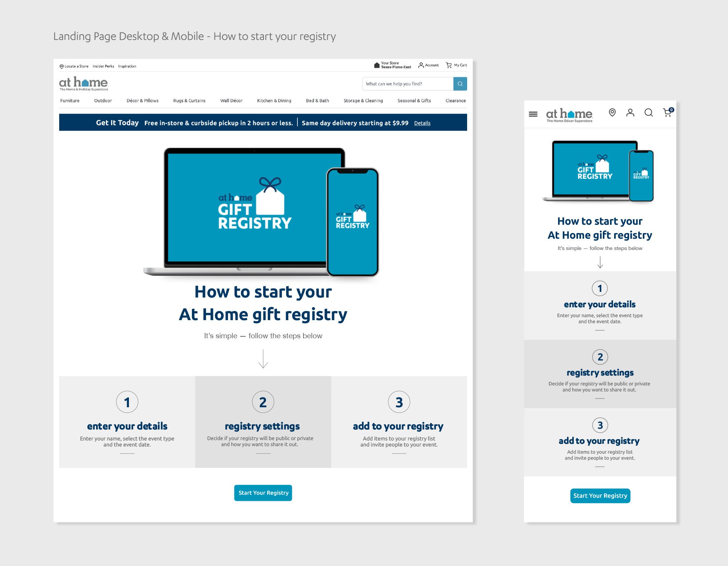Viewport: 728px width, 566px height.
Task: Open the Wall Décor menu
Action: pos(231,101)
